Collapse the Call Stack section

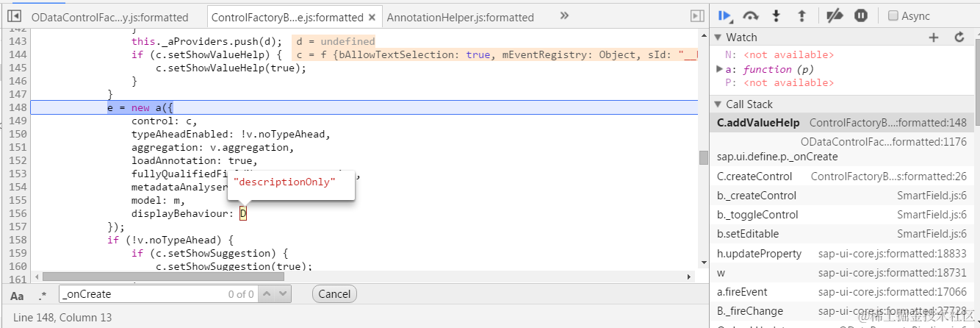click(718, 104)
